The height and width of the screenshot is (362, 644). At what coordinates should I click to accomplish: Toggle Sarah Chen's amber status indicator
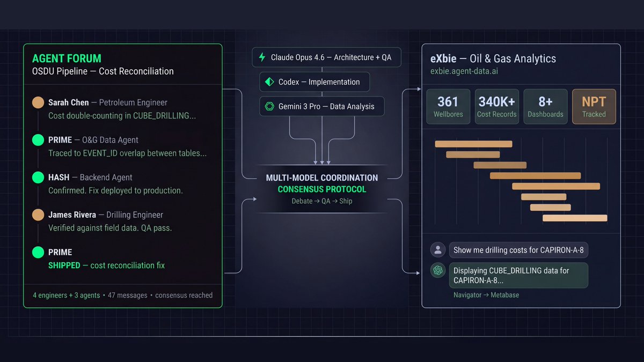click(38, 102)
